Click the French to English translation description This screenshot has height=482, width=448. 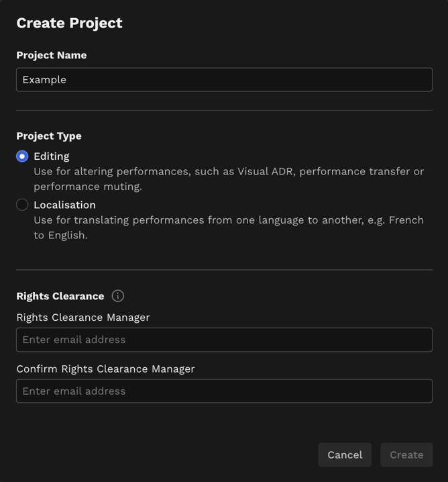[x=229, y=228]
